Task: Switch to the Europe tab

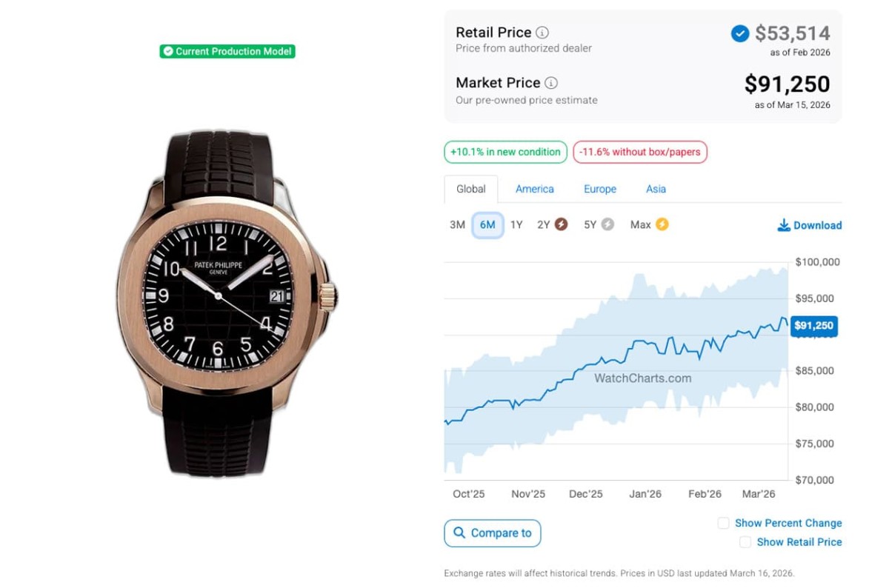Action: 600,189
